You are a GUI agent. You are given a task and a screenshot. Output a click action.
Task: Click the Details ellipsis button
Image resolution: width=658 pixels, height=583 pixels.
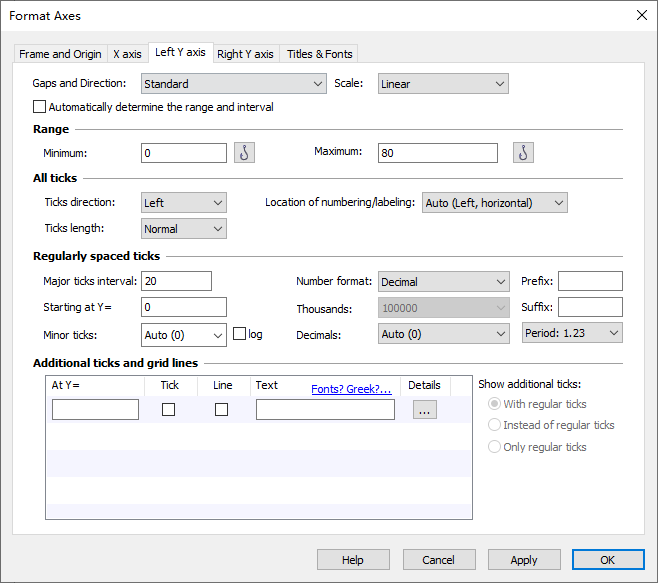click(424, 409)
